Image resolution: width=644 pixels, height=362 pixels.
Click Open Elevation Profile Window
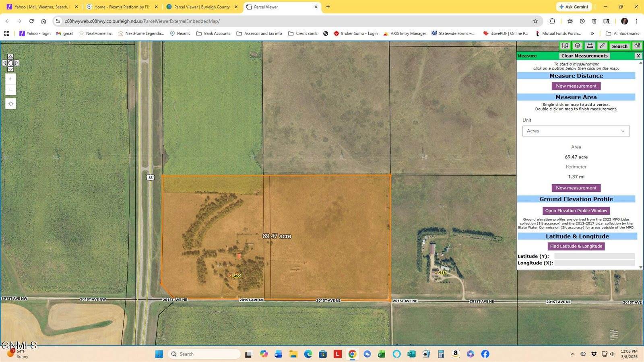(x=576, y=210)
